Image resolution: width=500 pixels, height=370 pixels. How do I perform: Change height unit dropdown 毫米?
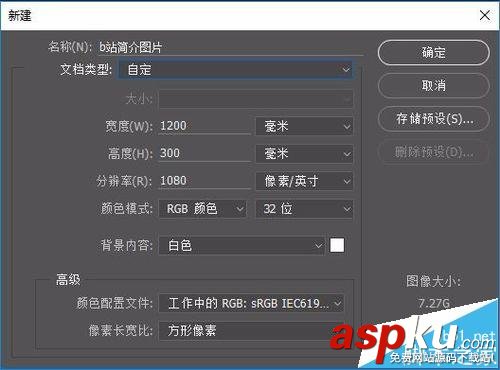[x=304, y=154]
